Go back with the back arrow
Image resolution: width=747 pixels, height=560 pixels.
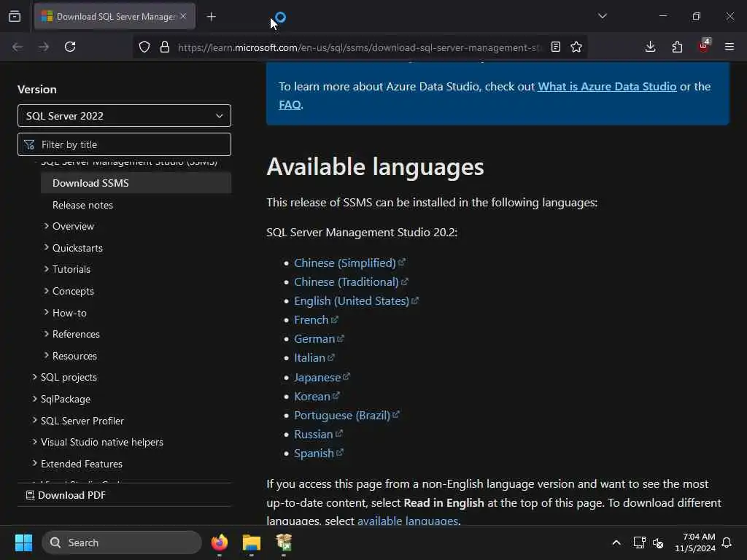(x=18, y=47)
